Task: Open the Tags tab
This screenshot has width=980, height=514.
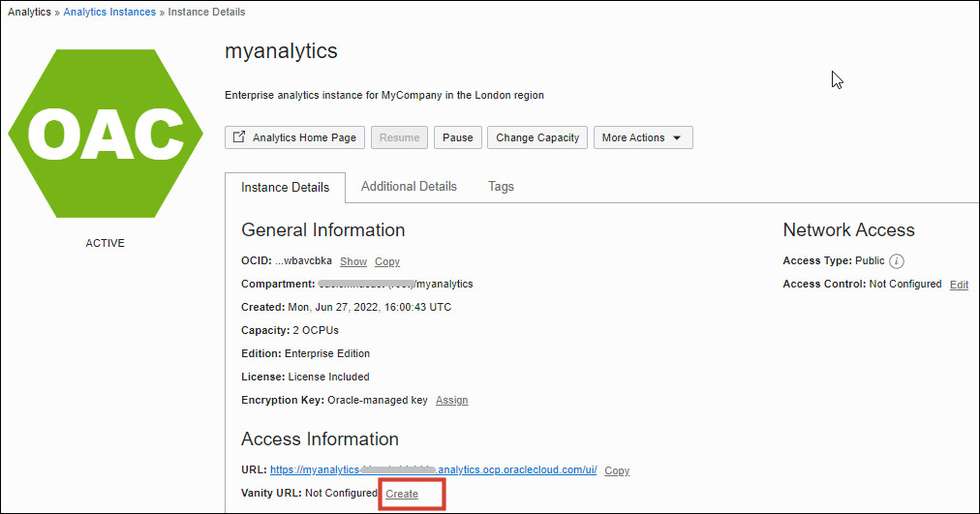Action: [501, 186]
